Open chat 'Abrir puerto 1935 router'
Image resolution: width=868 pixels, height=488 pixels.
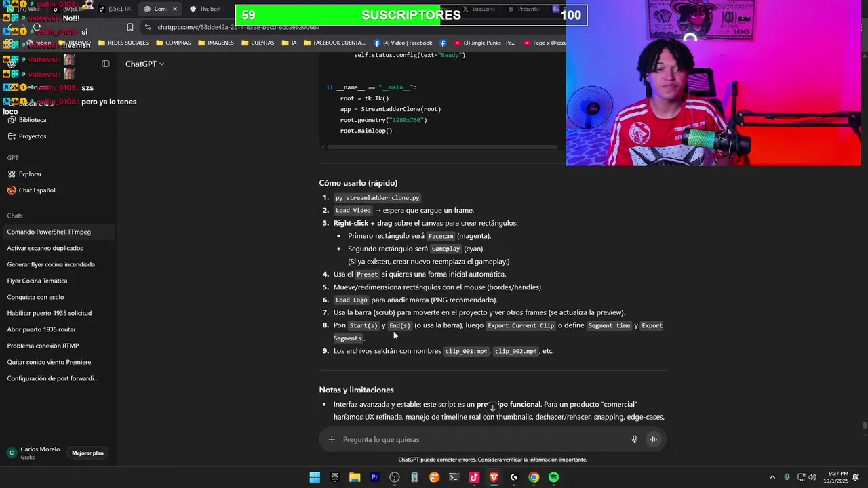pyautogui.click(x=58, y=329)
